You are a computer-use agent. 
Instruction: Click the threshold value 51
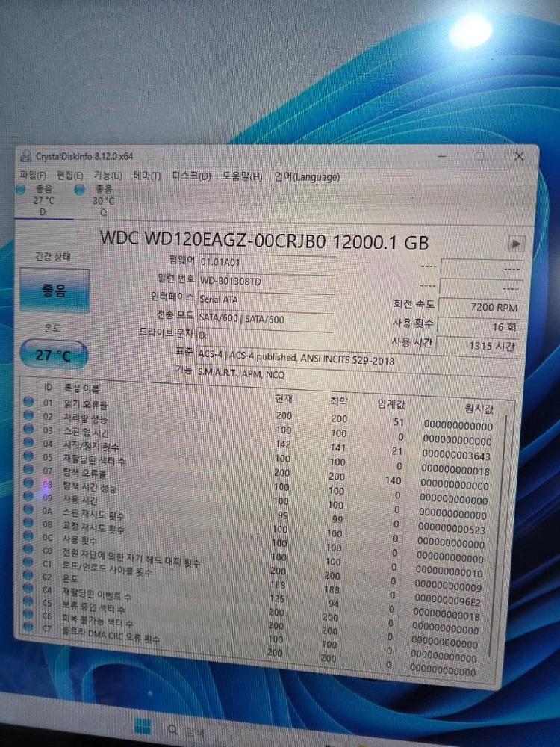pyautogui.click(x=399, y=422)
